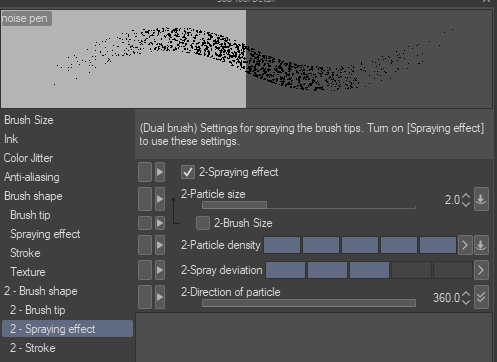
Task: Open 2-Particle size dynamics settings button
Action: [x=481, y=199]
